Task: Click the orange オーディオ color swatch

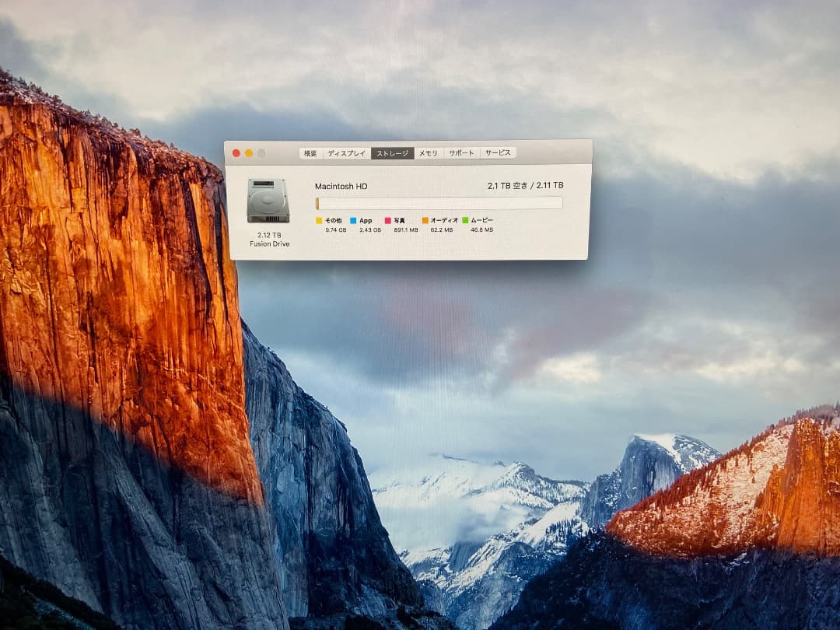Action: point(425,221)
